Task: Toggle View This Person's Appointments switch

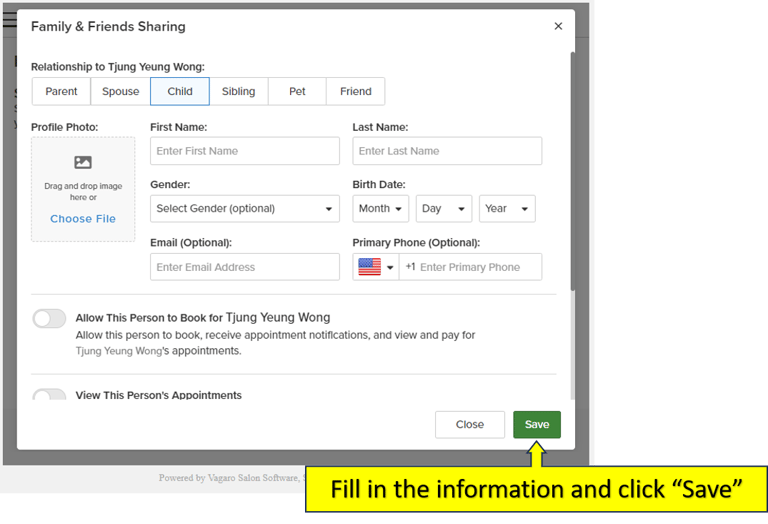Action: tap(49, 394)
